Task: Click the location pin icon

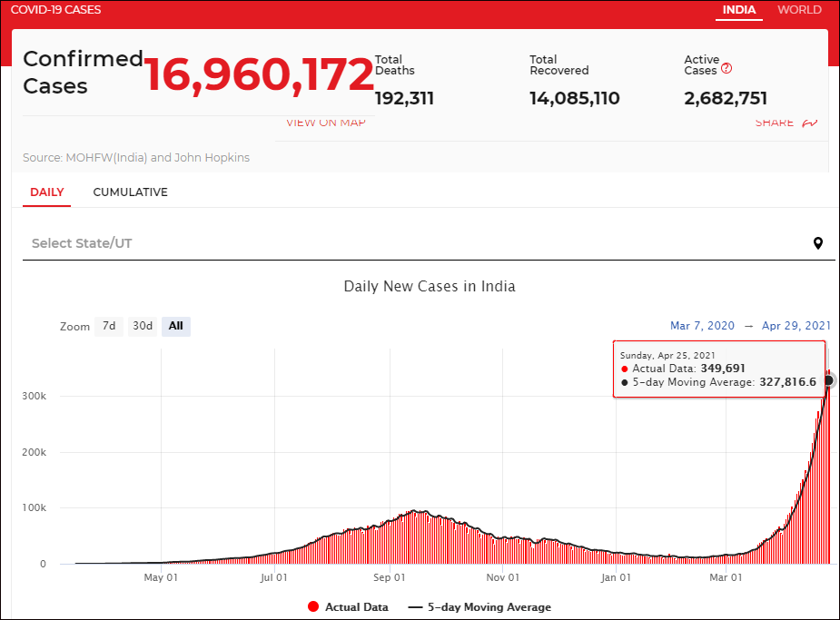Action: (x=817, y=243)
